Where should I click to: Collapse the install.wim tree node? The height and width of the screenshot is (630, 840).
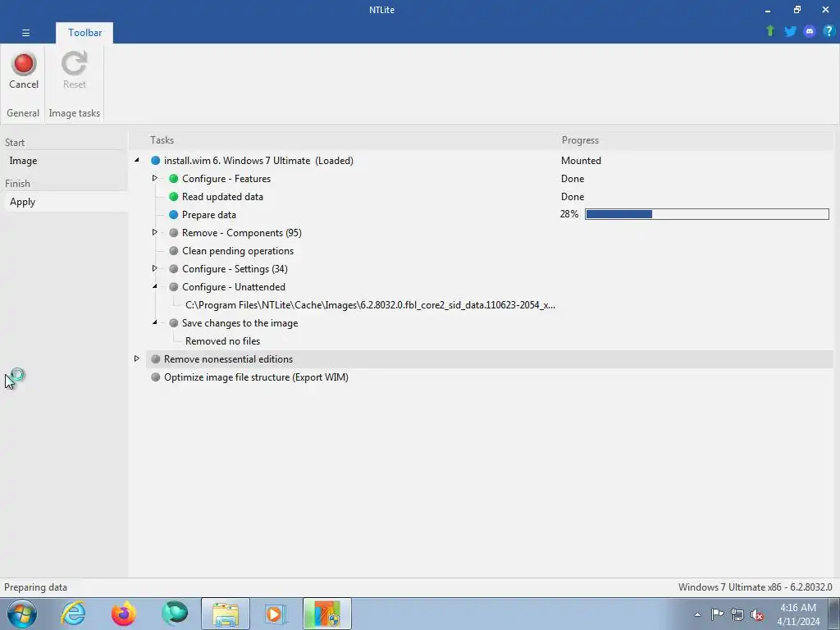pos(137,160)
